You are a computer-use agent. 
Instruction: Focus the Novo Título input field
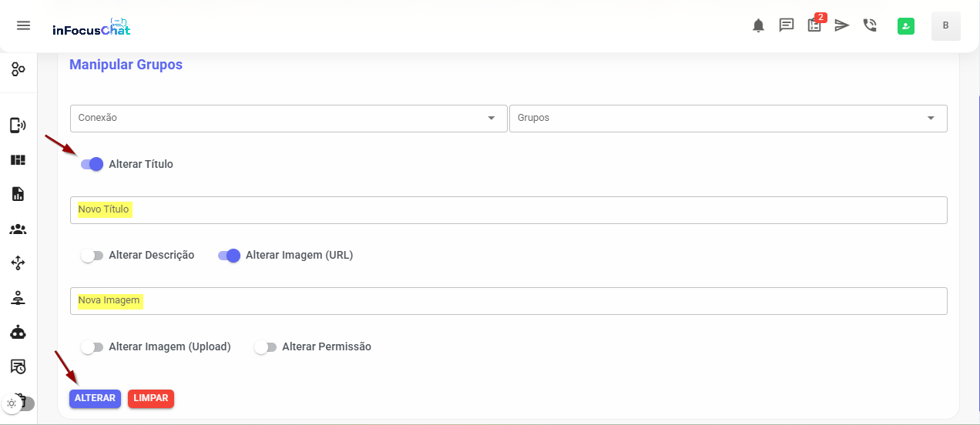point(508,210)
